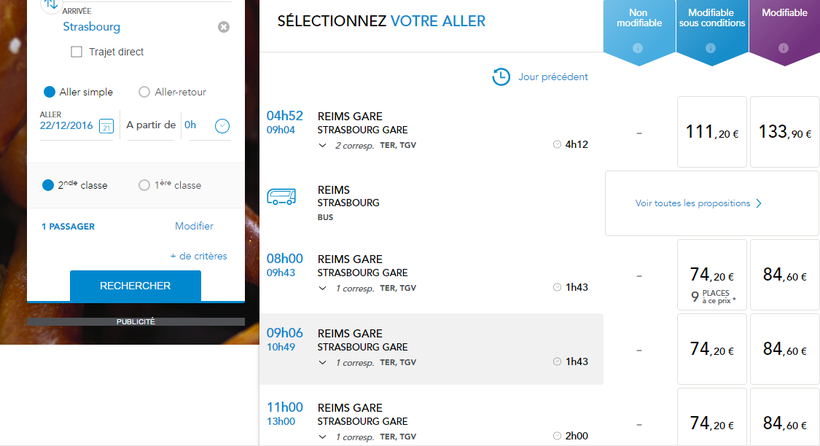The width and height of the screenshot is (820, 446).
Task: Open the departure hour dropdown
Action: point(222,125)
